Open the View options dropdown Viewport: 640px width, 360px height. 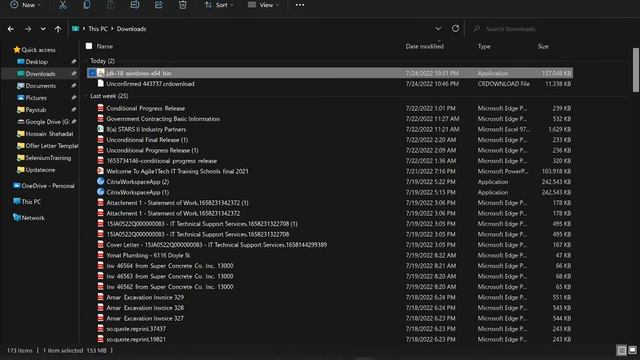coord(264,5)
